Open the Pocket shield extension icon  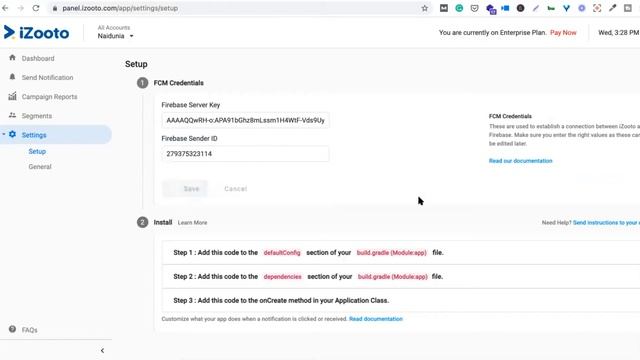click(x=474, y=8)
